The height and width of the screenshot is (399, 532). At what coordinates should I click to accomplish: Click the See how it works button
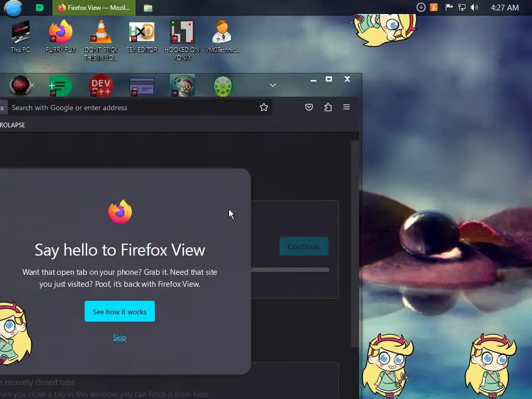120,311
